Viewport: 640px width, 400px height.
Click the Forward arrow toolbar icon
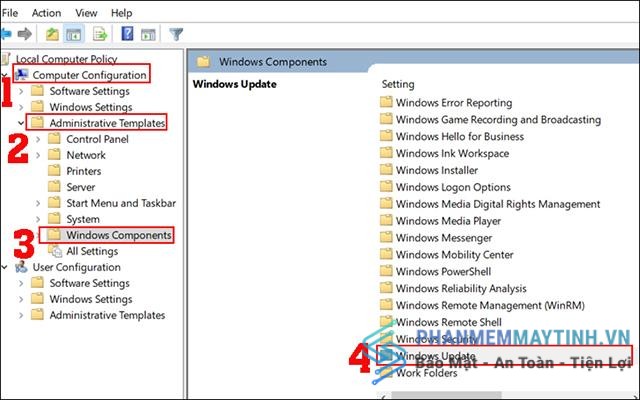tap(25, 34)
